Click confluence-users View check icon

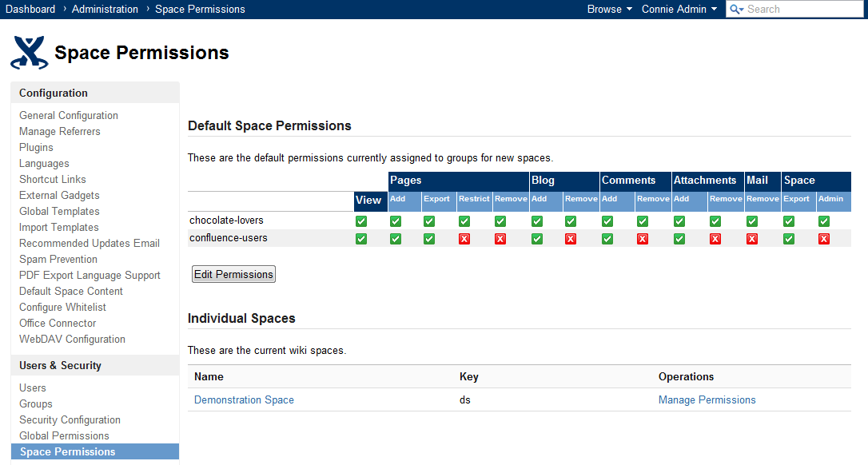361,239
